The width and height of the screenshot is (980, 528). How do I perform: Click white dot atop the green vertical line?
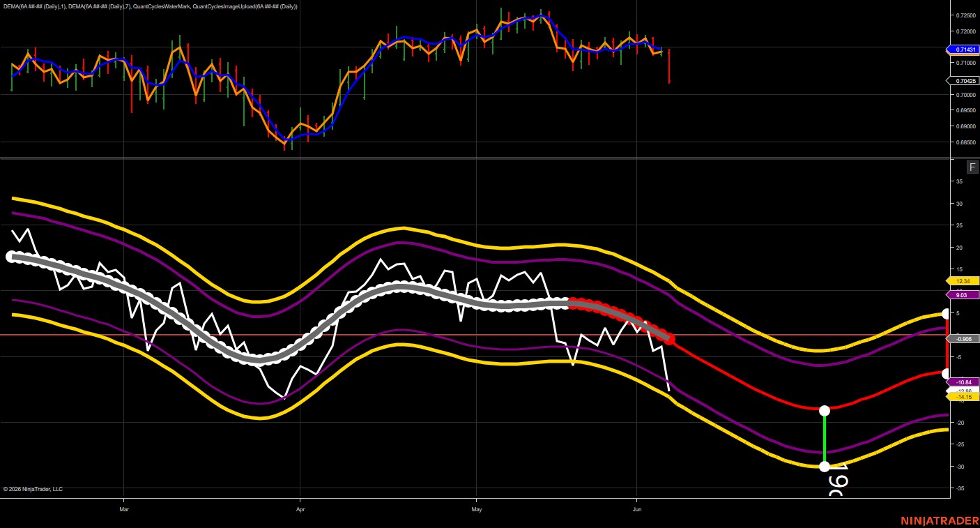point(825,410)
